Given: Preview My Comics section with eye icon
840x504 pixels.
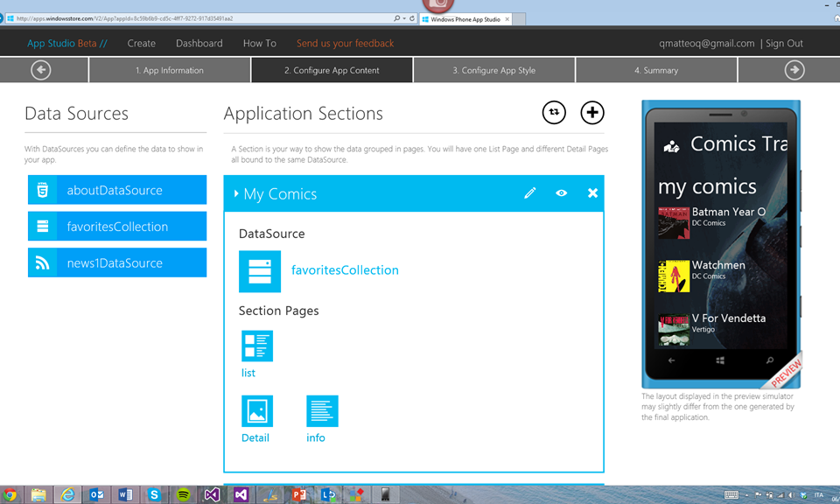Looking at the screenshot, I should (x=562, y=192).
